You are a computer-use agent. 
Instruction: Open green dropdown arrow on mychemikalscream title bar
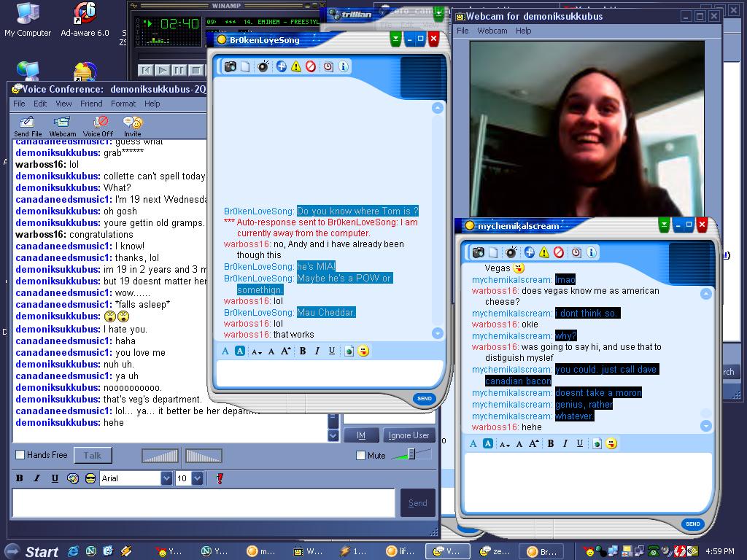664,225
